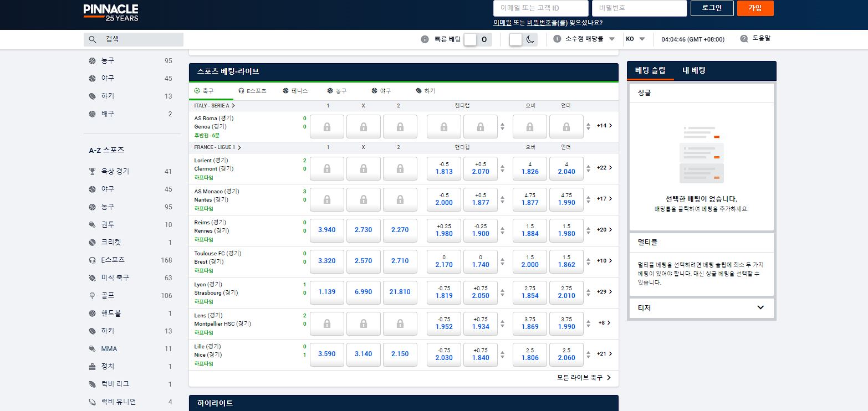Open the quick betting info icon
The image size is (868, 411).
[x=425, y=39]
